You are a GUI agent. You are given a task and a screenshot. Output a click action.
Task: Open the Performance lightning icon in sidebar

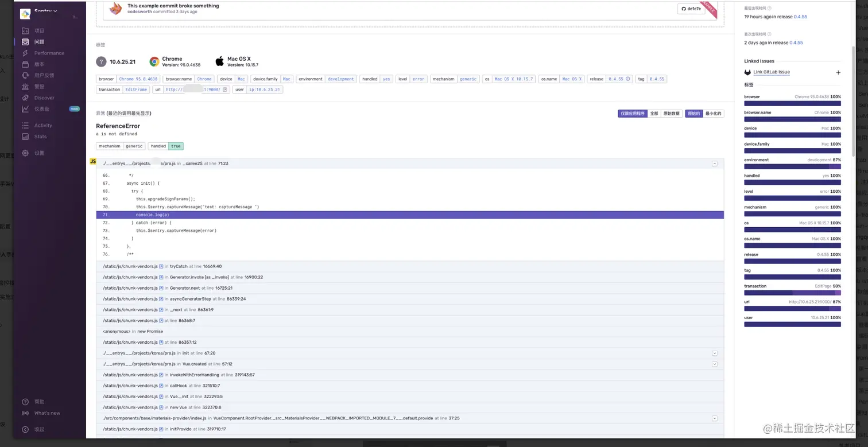tap(25, 53)
